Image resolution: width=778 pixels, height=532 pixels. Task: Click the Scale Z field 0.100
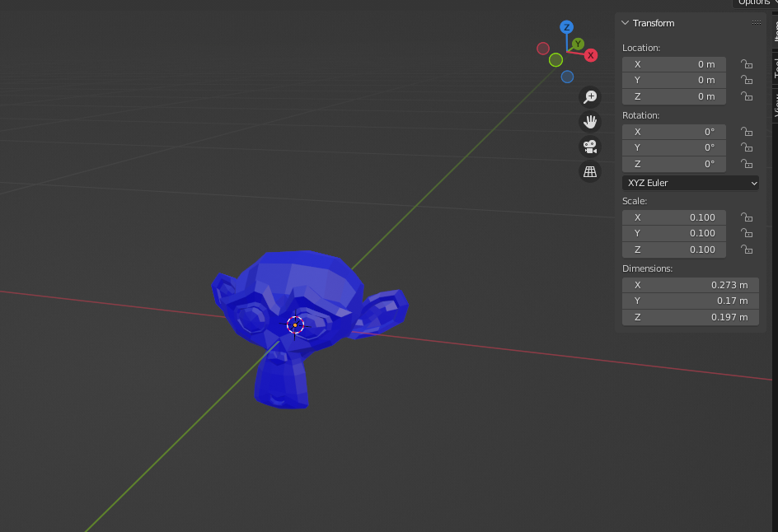click(x=674, y=250)
